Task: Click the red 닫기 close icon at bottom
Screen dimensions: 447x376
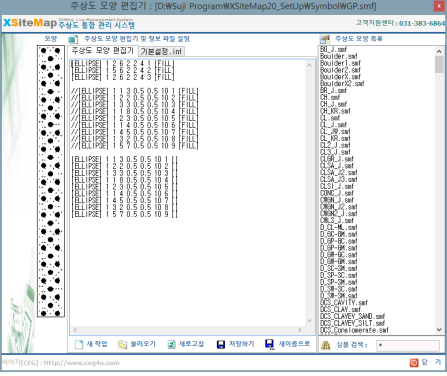Action: 414,363
